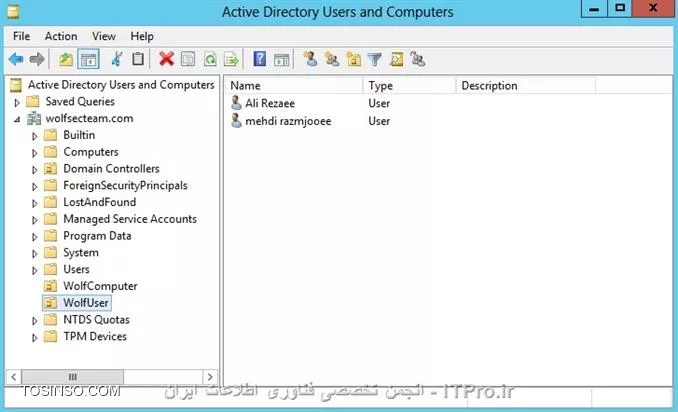
Task: Click the Paste clipboard toolbar icon
Action: pyautogui.click(x=138, y=59)
